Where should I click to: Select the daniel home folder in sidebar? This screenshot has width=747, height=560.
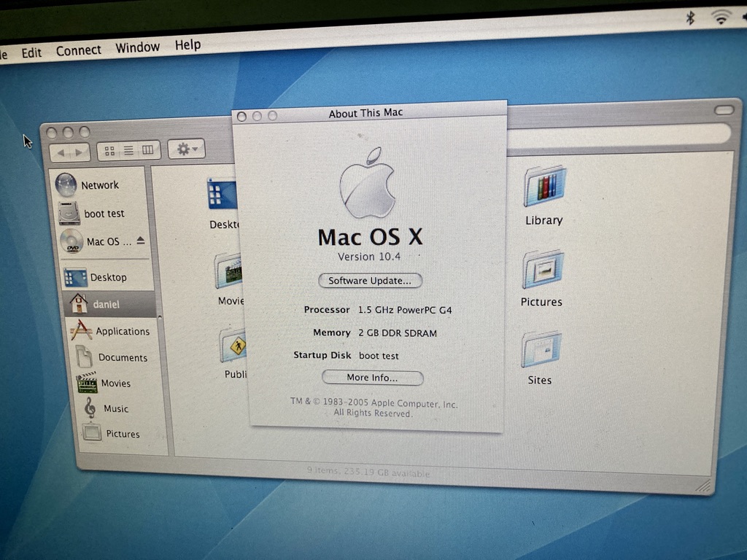109,304
